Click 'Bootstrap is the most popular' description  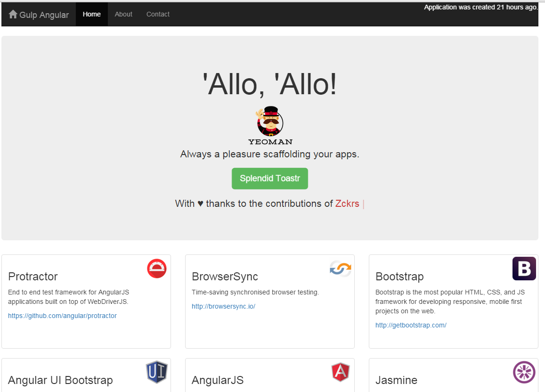pos(450,302)
